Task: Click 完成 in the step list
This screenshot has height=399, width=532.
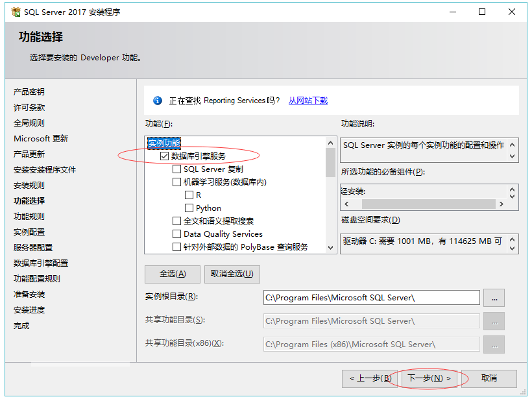Action: 21,326
